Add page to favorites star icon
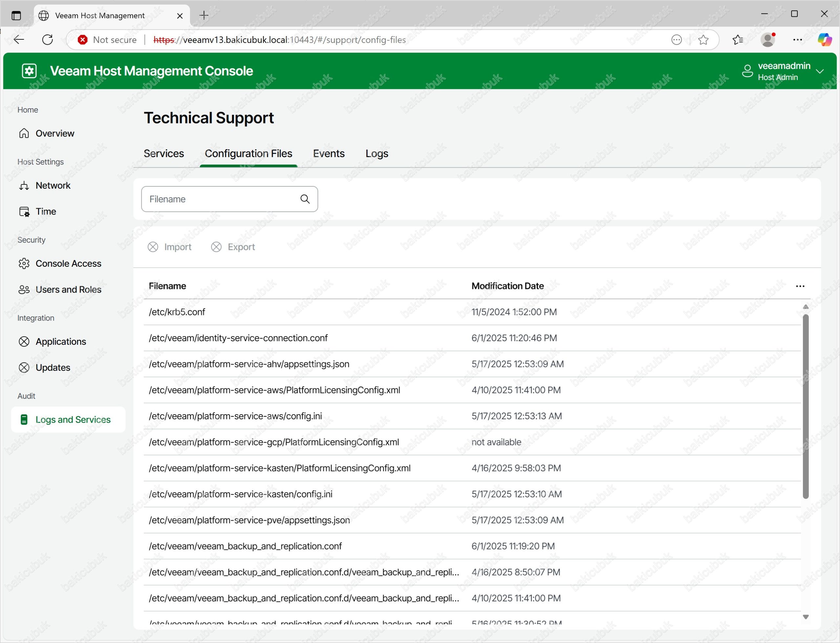This screenshot has width=840, height=643. [x=703, y=39]
